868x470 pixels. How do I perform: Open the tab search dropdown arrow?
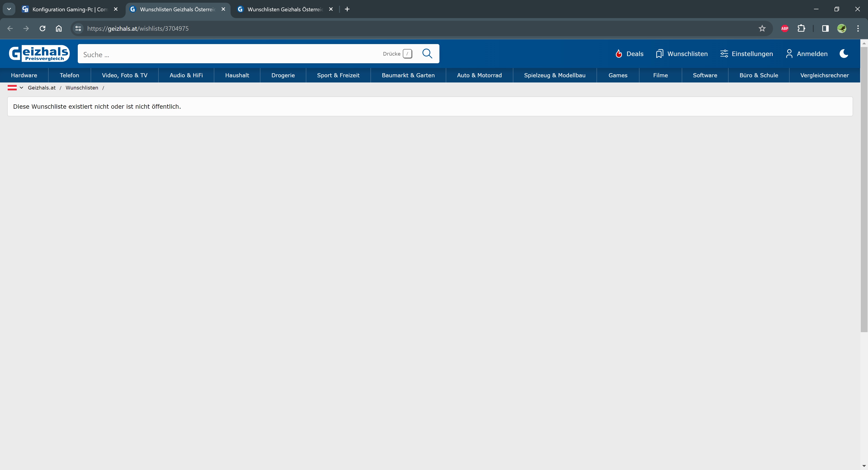click(x=9, y=9)
